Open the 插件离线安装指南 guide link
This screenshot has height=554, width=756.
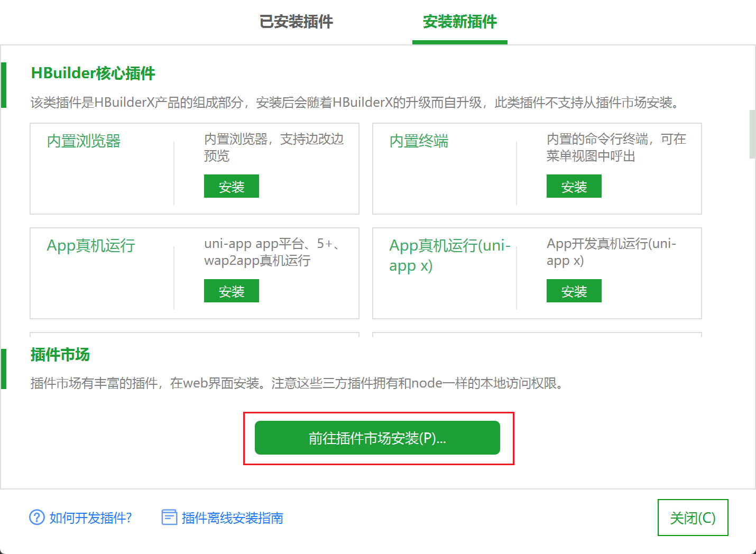[x=232, y=518]
